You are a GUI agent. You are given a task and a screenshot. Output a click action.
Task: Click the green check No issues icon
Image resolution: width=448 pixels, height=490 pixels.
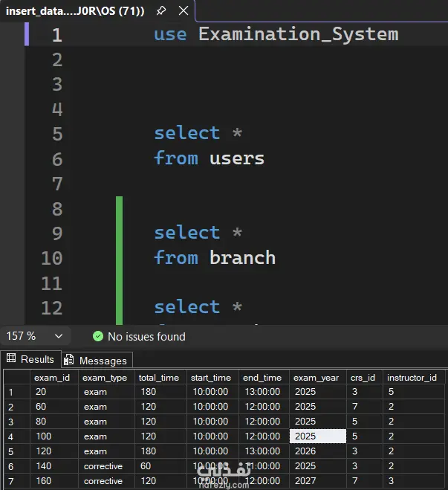coord(98,337)
